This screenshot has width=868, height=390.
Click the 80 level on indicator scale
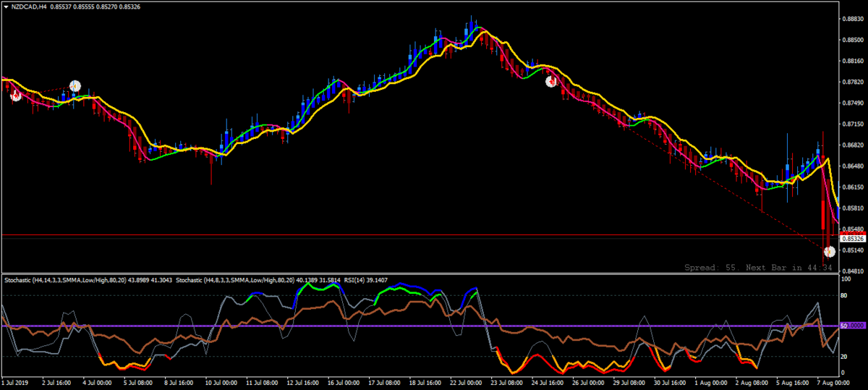pyautogui.click(x=845, y=295)
